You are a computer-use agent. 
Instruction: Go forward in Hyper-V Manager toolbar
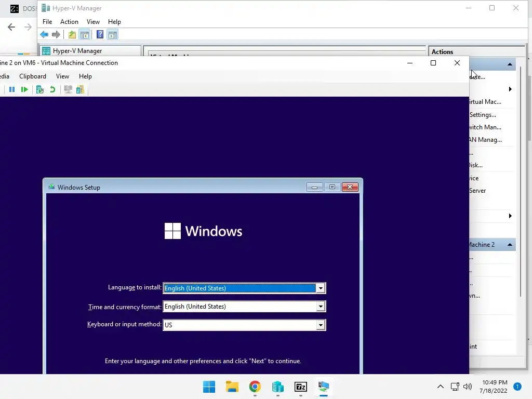(x=56, y=35)
